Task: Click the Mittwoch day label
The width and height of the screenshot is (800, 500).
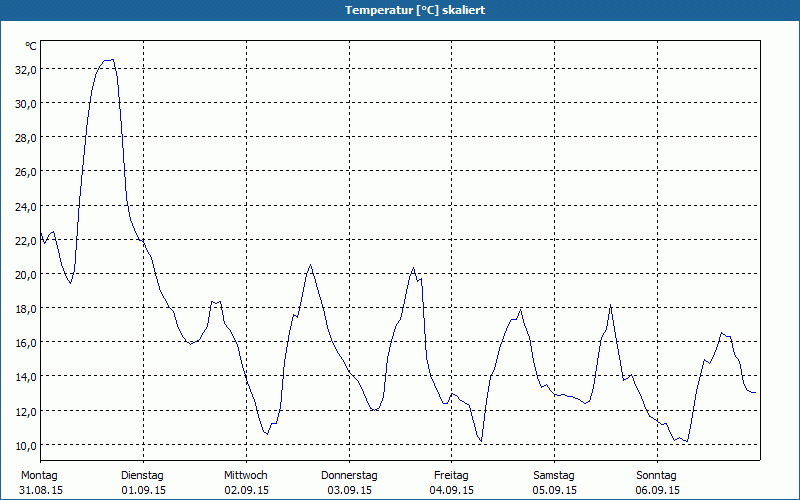Action: pos(246,476)
